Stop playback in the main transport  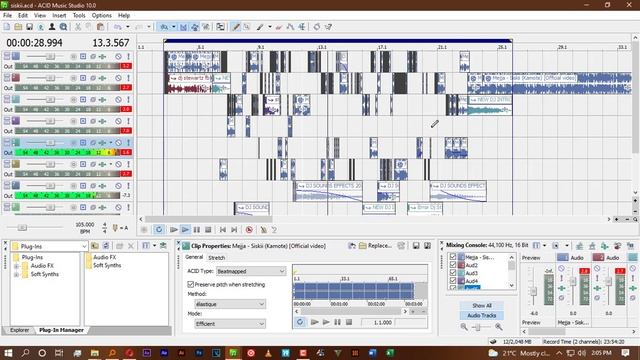[x=208, y=230]
